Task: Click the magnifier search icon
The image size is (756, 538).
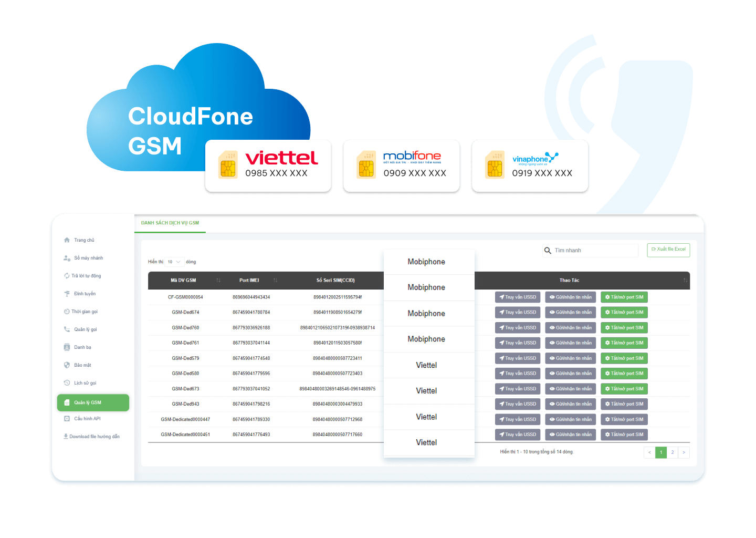Action: point(548,251)
